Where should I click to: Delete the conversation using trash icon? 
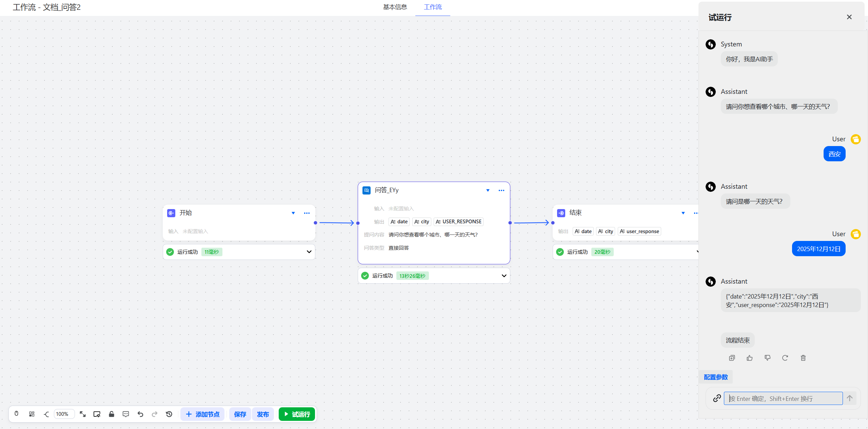click(803, 358)
